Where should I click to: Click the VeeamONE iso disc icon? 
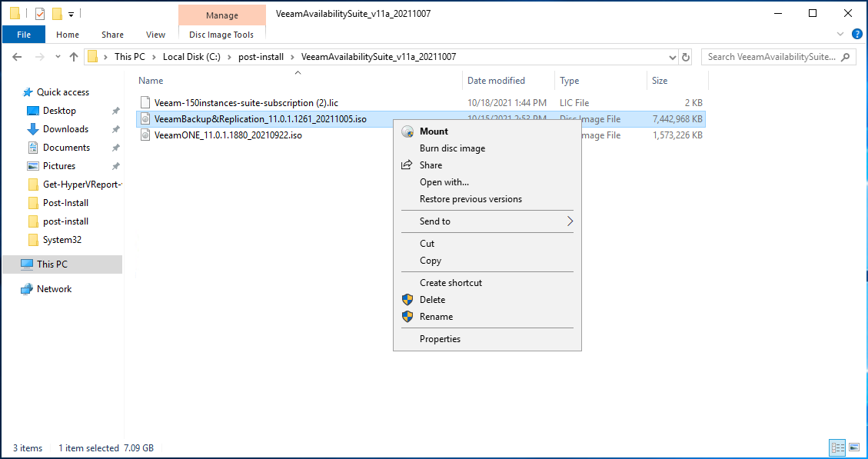tap(145, 135)
